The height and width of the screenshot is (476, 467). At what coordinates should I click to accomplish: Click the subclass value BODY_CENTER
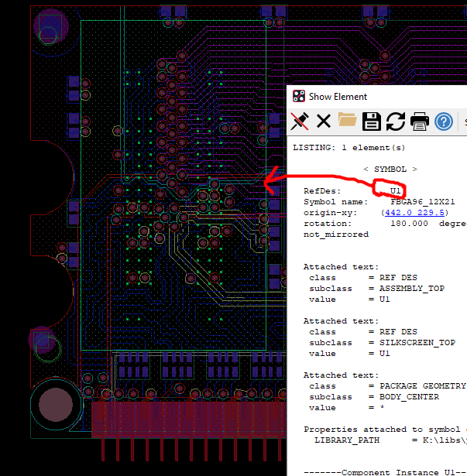(409, 397)
